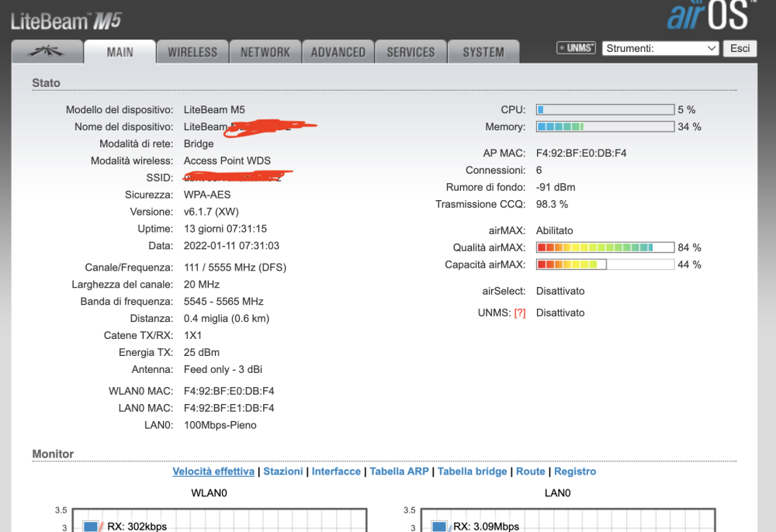Screen dimensions: 776x532
Task: Open the Ubiquiti logo tab
Action: pos(47,52)
